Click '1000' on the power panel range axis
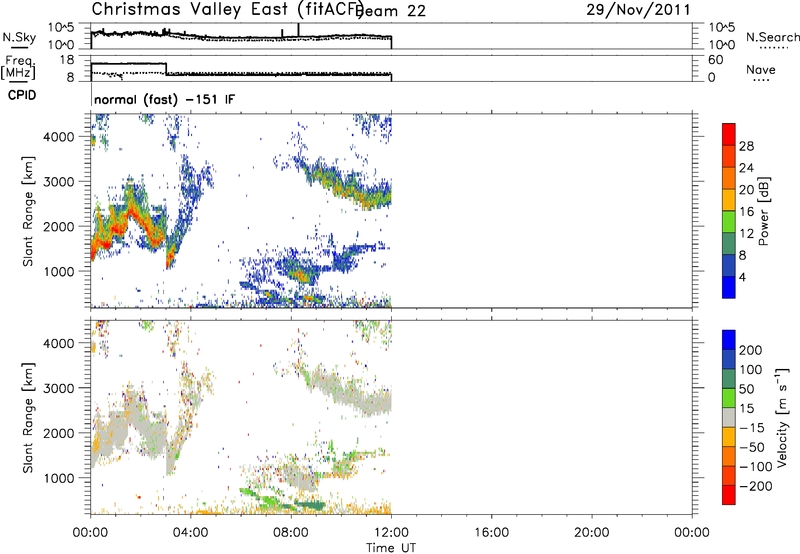This screenshot has height=554, width=800. coord(59,271)
